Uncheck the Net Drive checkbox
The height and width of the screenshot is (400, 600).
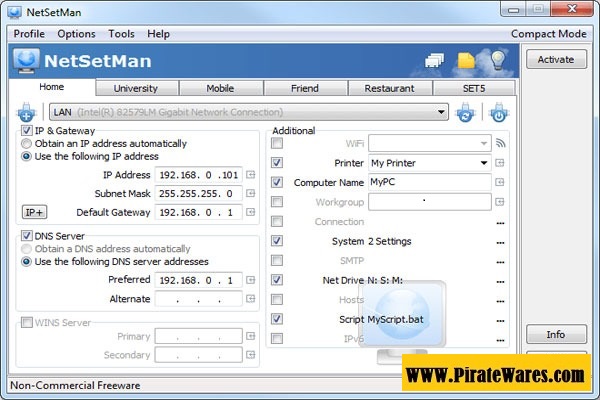click(277, 280)
